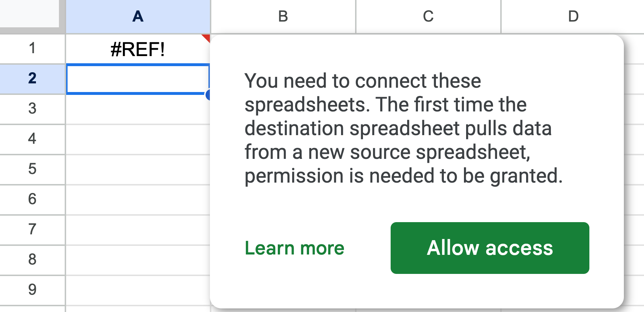The image size is (644, 312).
Task: Select row 8 header
Action: pyautogui.click(x=32, y=259)
